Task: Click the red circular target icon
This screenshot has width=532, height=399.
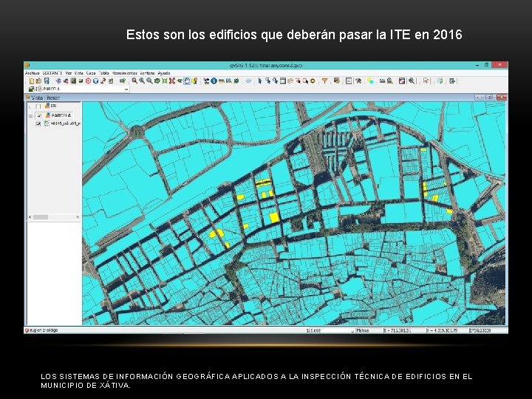Action: pos(88,81)
